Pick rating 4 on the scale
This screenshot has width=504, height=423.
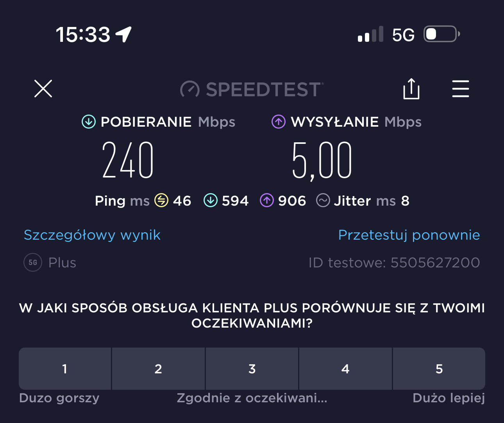(345, 369)
